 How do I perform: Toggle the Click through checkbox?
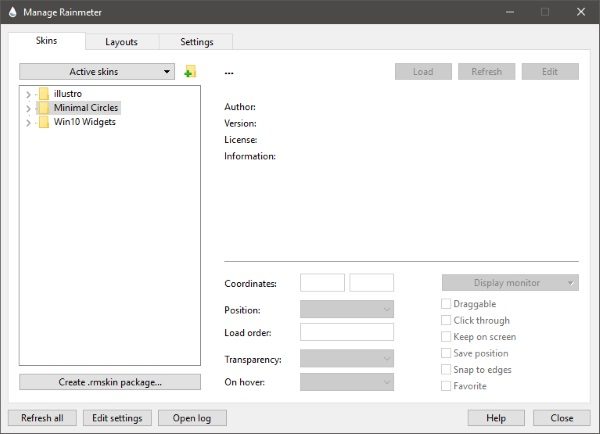point(446,320)
